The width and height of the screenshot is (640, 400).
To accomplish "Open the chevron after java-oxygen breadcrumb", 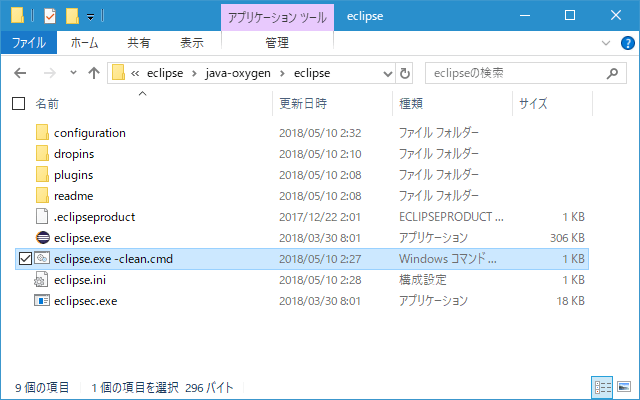I will [x=282, y=73].
